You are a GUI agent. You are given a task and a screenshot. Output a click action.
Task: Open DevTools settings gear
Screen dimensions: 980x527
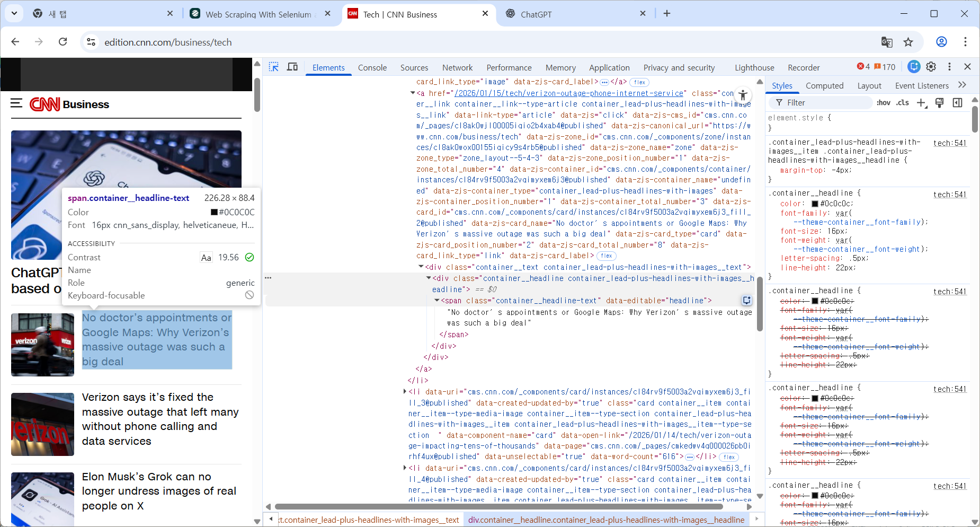click(x=931, y=67)
